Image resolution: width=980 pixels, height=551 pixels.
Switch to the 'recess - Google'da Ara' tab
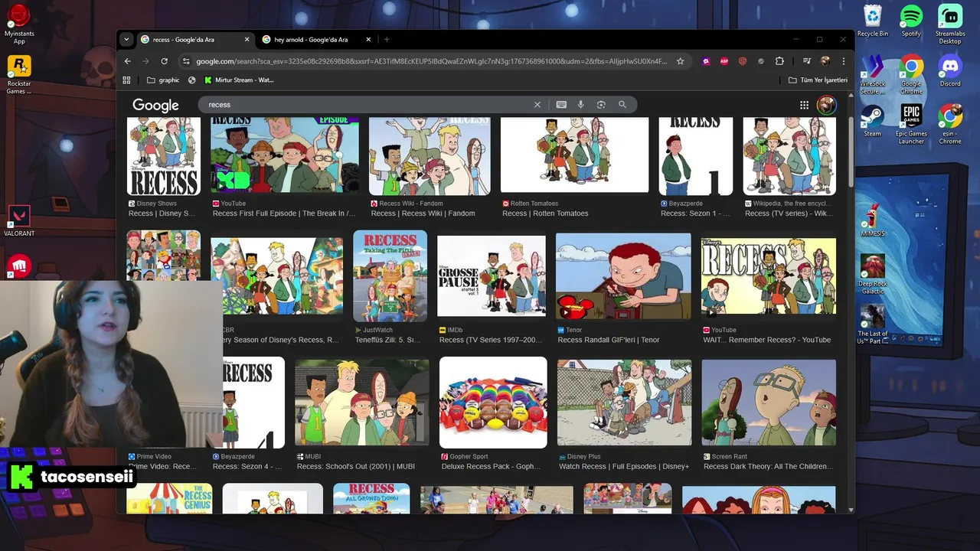pos(195,40)
